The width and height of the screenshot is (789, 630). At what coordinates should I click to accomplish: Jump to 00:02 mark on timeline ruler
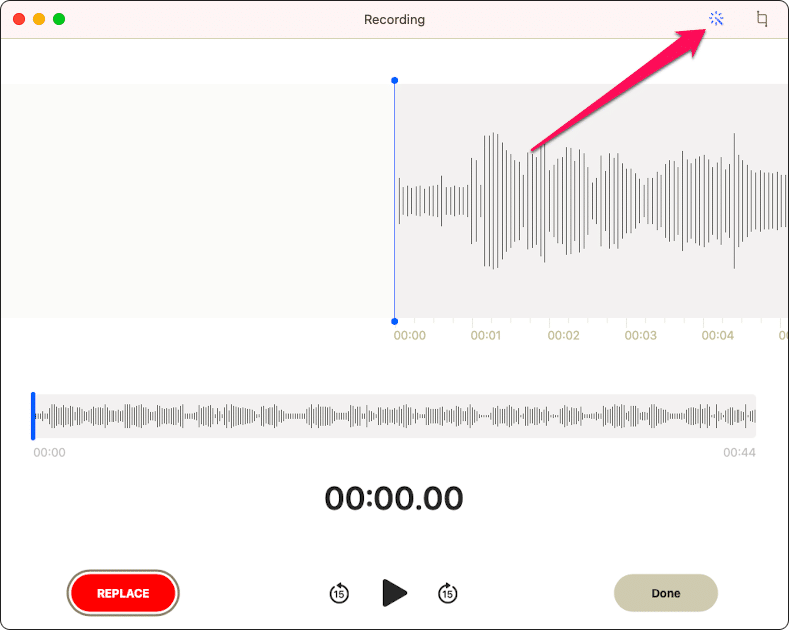coord(563,336)
